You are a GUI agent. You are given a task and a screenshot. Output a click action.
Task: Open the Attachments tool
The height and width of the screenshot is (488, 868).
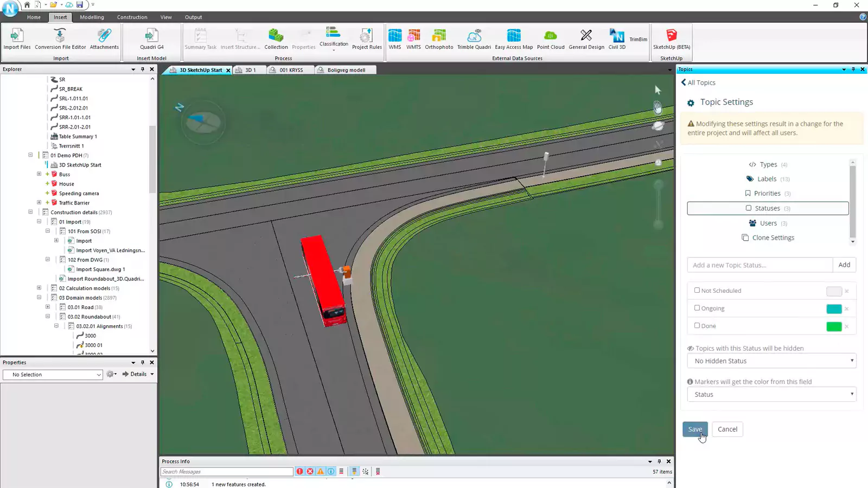tap(104, 39)
